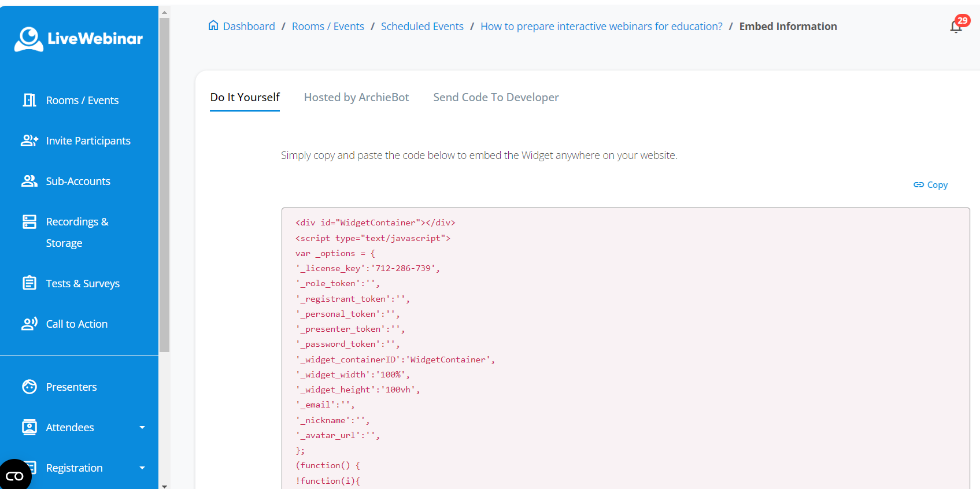Switch to Hosted by ArchieBot tab
The image size is (980, 489).
[x=356, y=98]
